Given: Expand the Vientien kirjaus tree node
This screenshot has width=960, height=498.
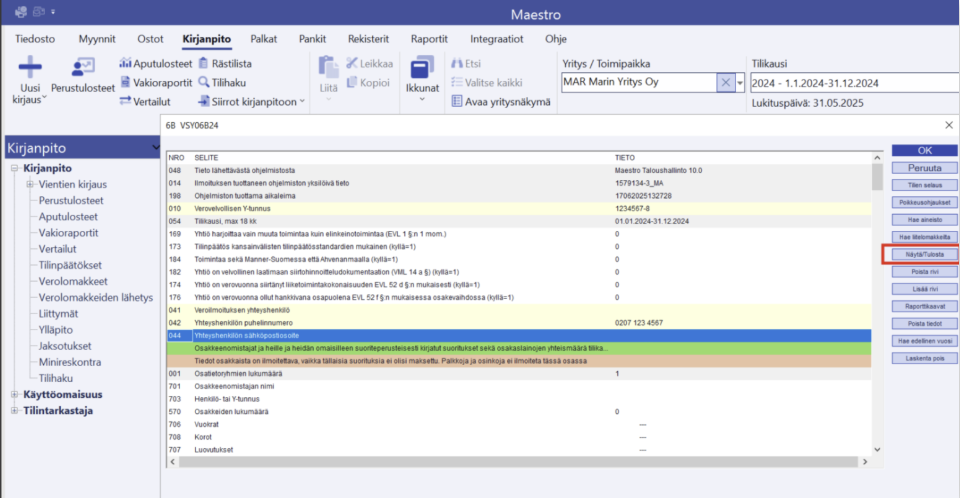Looking at the screenshot, I should [30, 184].
